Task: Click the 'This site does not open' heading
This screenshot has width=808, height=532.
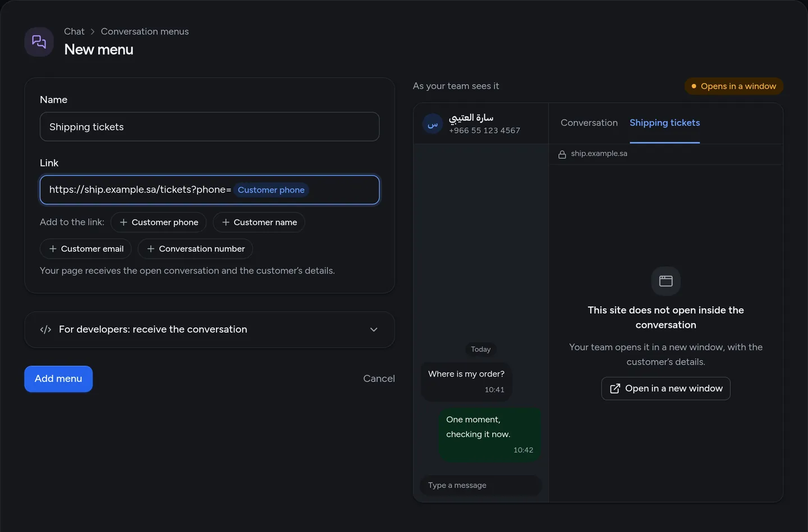Action: [666, 318]
